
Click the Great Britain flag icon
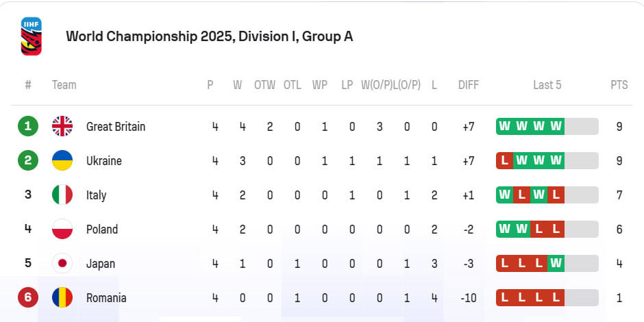pos(62,126)
